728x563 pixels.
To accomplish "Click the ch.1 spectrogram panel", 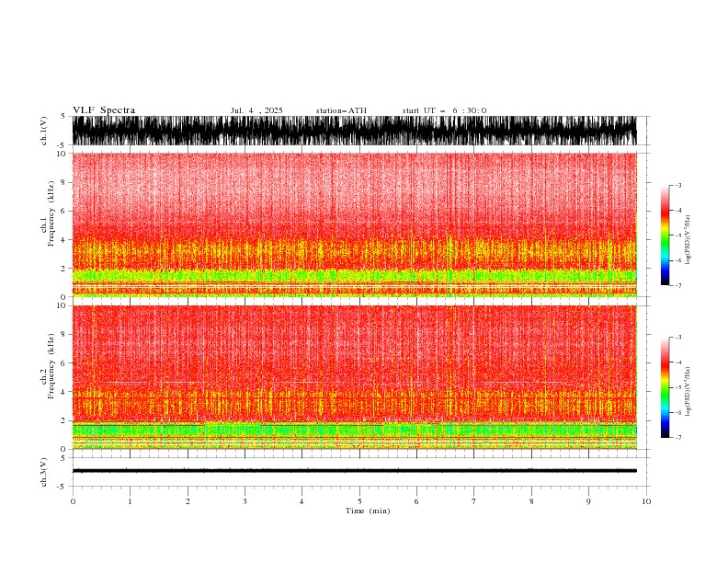I will point(354,224).
